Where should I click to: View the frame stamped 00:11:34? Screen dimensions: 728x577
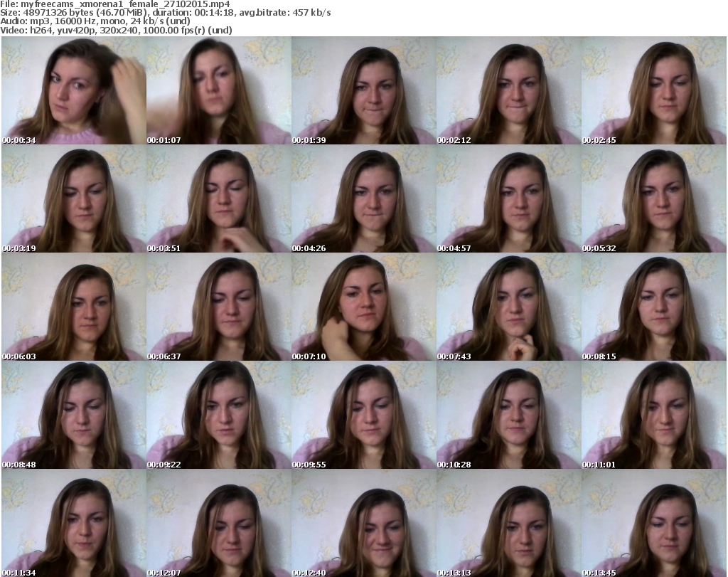[74, 523]
